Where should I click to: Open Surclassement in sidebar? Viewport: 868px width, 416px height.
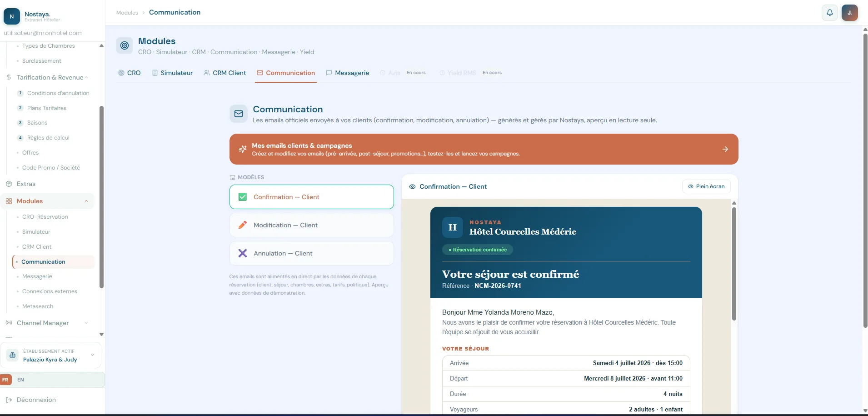pyautogui.click(x=42, y=61)
